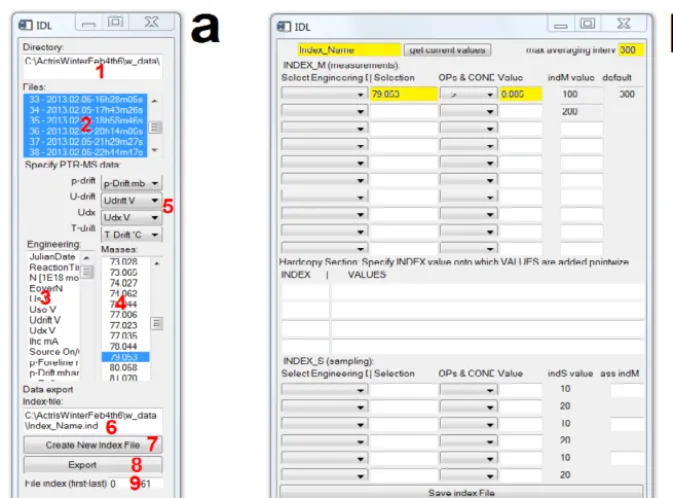Click the yellow Index_Name field

click(349, 50)
